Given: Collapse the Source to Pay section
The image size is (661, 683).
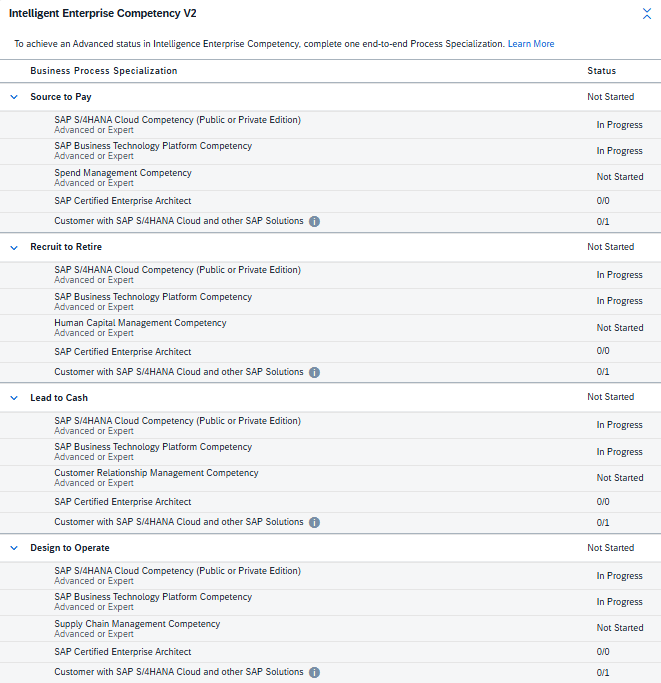Looking at the screenshot, I should [x=14, y=97].
